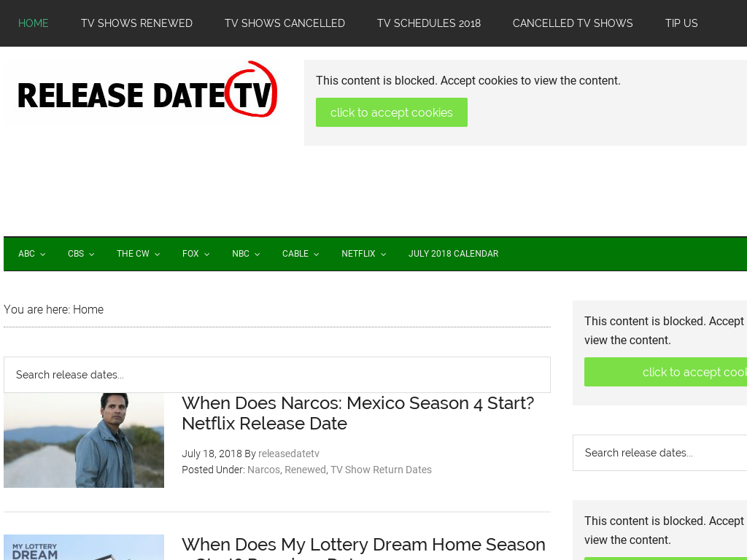
Task: Expand the CABLE dropdown menu
Action: 301,254
